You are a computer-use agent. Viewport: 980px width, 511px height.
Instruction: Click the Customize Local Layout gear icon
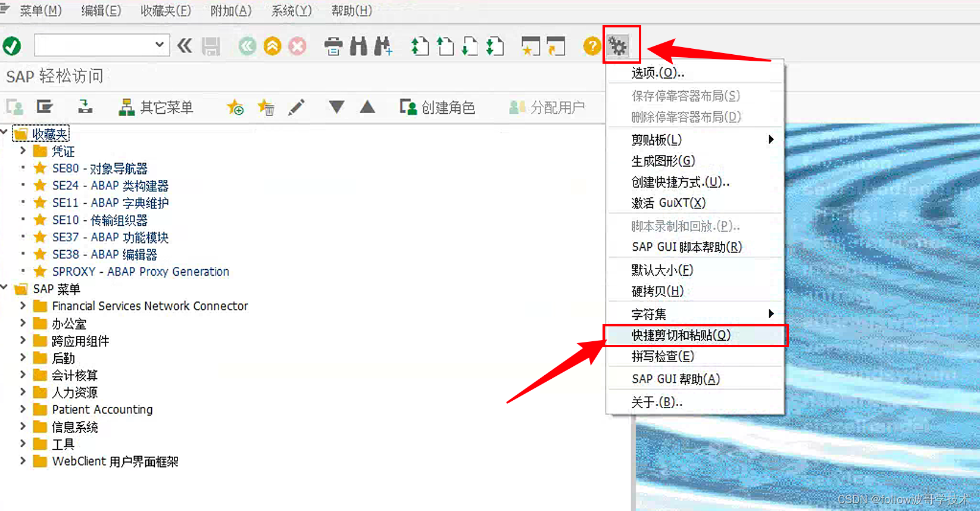pos(618,46)
